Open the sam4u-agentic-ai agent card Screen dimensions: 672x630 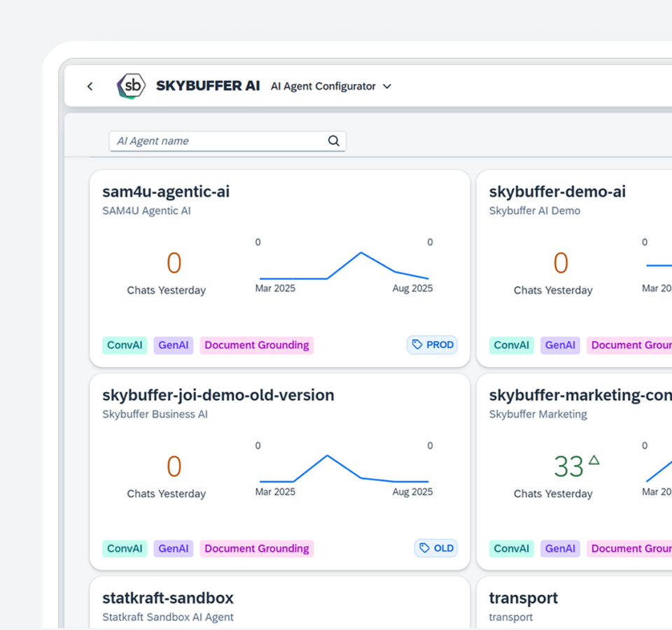166,192
